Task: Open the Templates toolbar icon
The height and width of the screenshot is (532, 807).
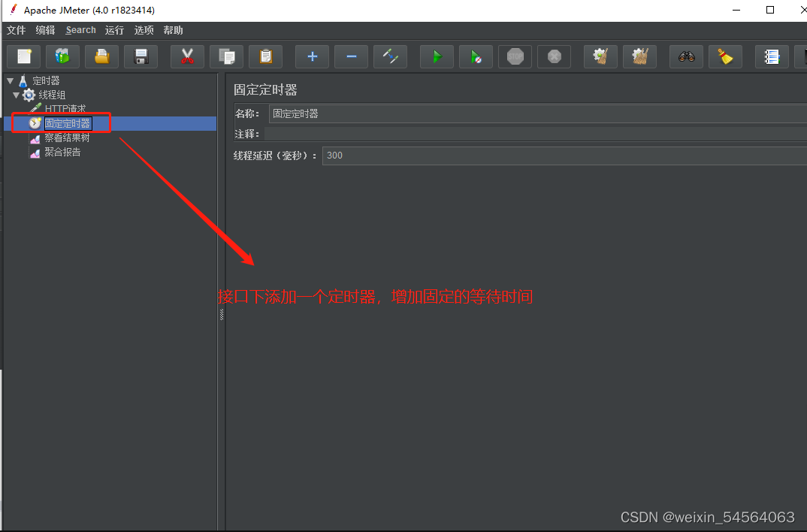Action: (62, 56)
